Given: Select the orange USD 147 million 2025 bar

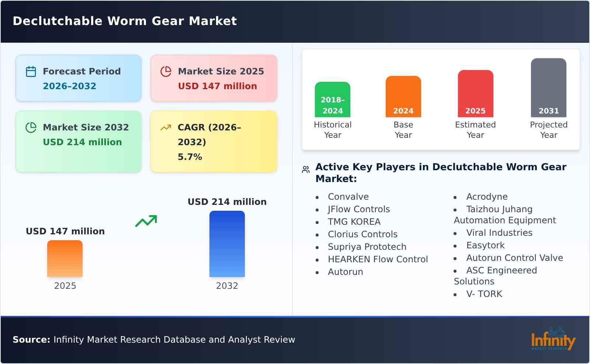Looking at the screenshot, I should 65,259.
